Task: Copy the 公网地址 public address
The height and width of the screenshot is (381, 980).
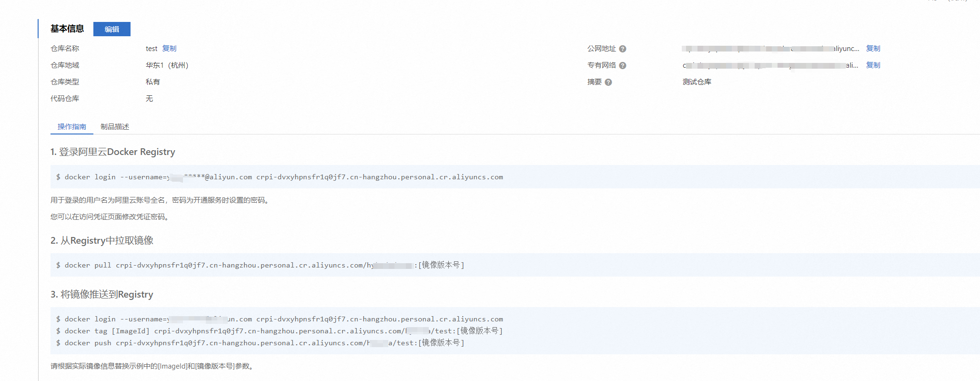Action: coord(873,49)
